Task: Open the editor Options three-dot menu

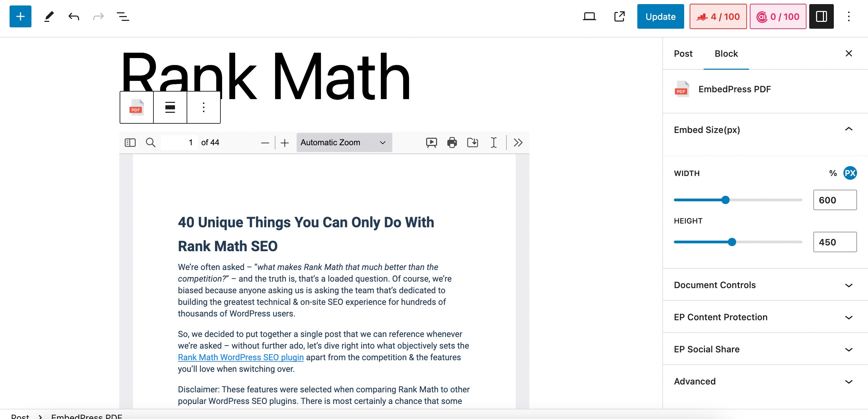Action: click(x=849, y=16)
